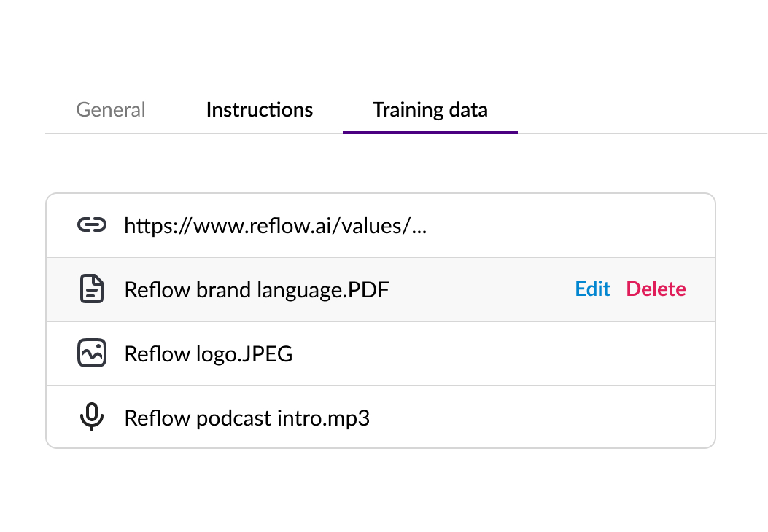Open the reflow.ai values URL entry
The image size is (768, 532).
click(275, 225)
